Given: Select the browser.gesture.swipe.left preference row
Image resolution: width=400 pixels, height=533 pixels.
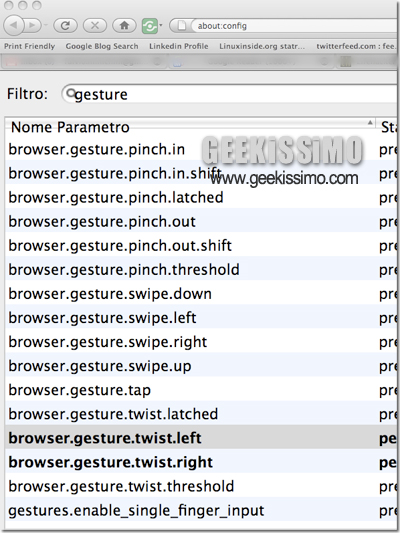Looking at the screenshot, I should [x=201, y=318].
